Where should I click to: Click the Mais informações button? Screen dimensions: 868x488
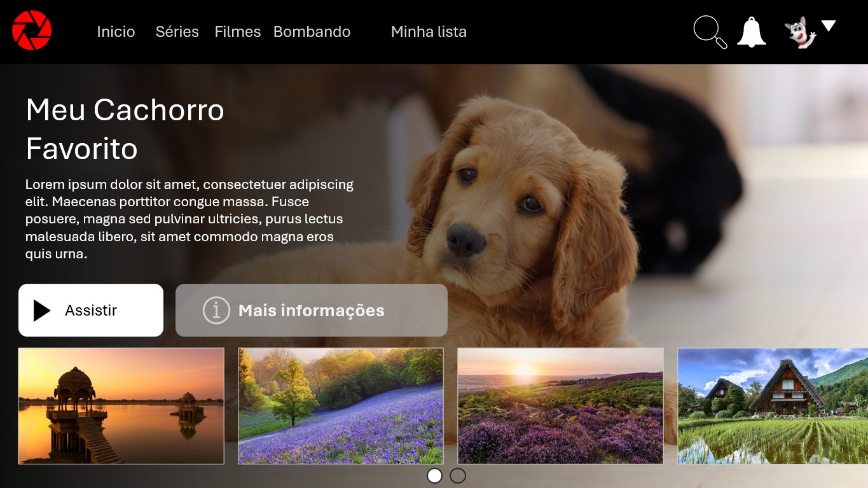tap(312, 310)
